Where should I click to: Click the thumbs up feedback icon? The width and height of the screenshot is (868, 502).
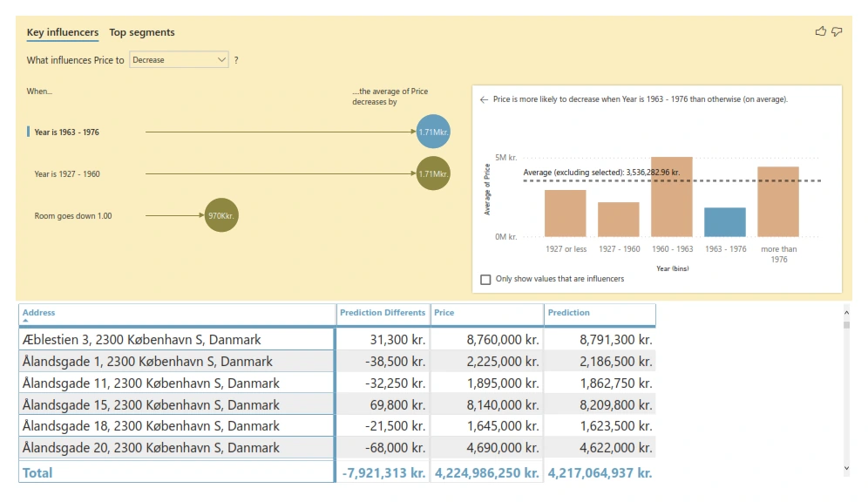point(820,31)
